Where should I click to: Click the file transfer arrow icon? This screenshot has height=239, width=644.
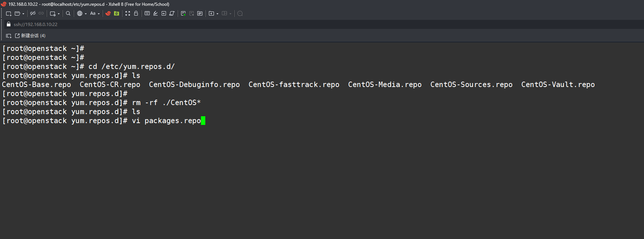click(164, 13)
